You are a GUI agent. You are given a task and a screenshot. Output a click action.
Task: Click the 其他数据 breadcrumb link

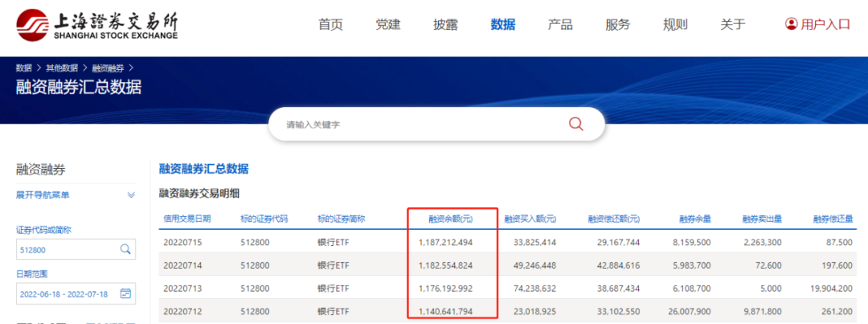pyautogui.click(x=62, y=68)
